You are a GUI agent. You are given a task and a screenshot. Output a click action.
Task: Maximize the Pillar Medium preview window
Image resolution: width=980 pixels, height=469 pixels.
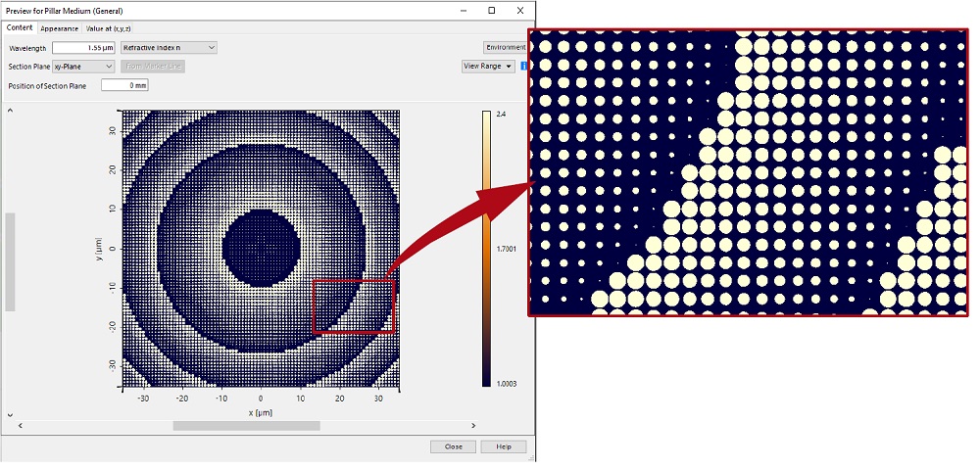491,10
